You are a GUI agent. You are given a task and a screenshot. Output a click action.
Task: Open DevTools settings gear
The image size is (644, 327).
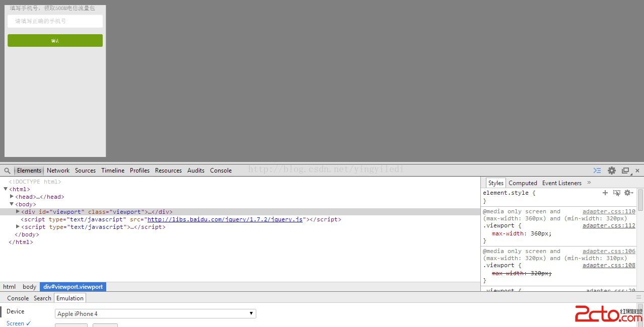[x=611, y=171]
